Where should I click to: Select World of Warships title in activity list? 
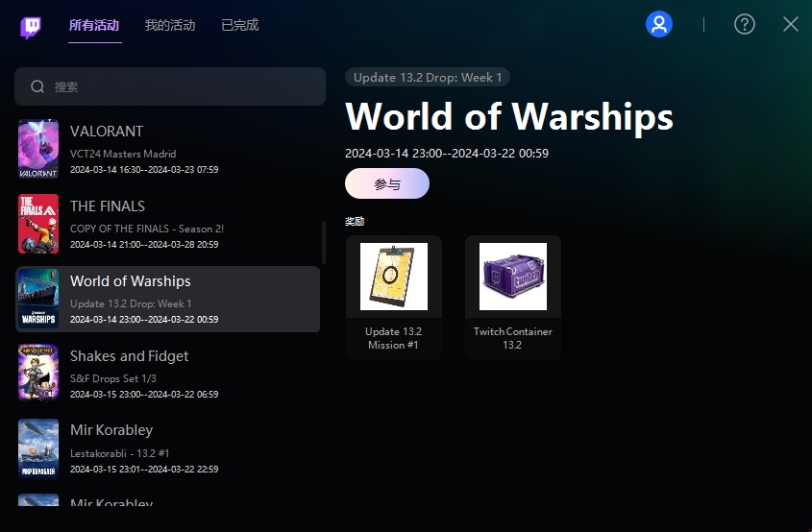click(x=131, y=281)
